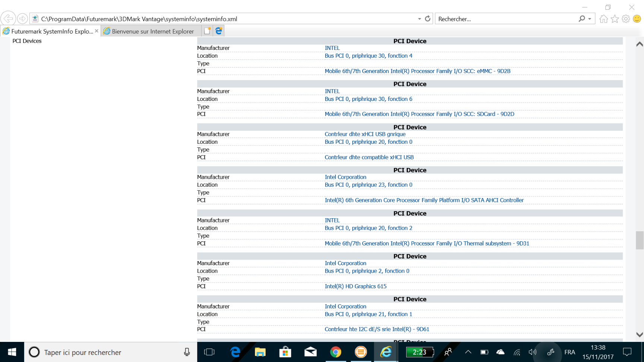The image size is (644, 362).
Task: Open Task View from the taskbar
Action: coord(209,352)
